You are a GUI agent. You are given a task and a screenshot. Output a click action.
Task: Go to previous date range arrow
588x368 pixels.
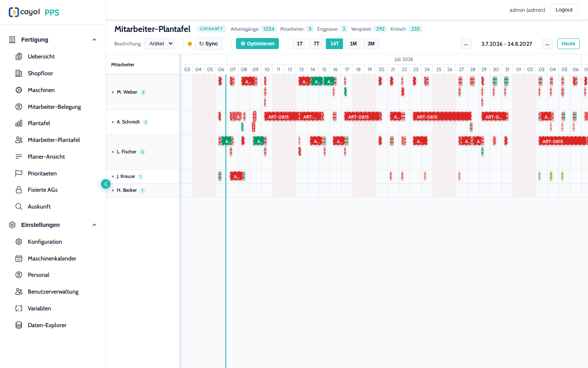tap(466, 44)
